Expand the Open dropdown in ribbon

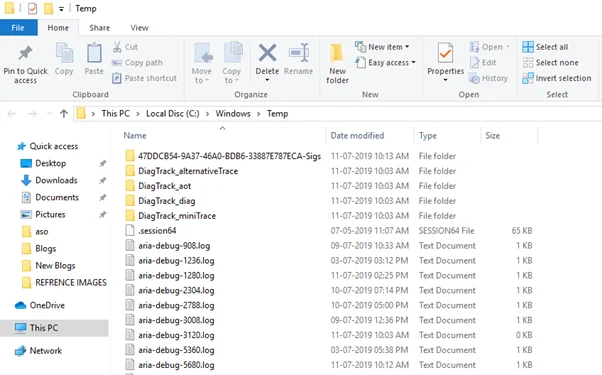508,47
